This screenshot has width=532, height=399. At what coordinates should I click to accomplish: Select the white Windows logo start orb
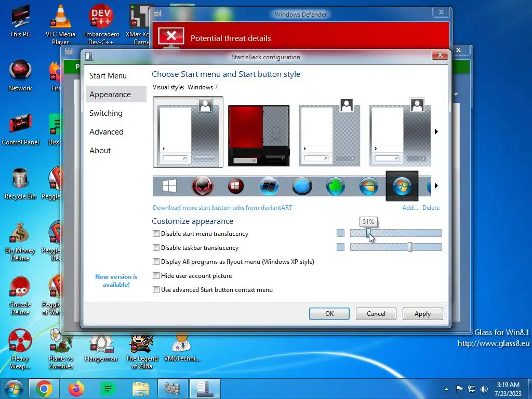tap(169, 186)
